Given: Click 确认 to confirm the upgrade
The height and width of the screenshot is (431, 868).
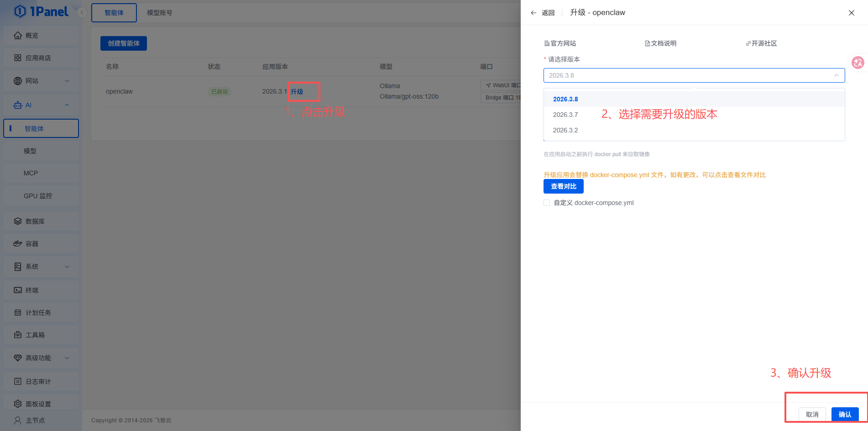Looking at the screenshot, I should point(845,414).
